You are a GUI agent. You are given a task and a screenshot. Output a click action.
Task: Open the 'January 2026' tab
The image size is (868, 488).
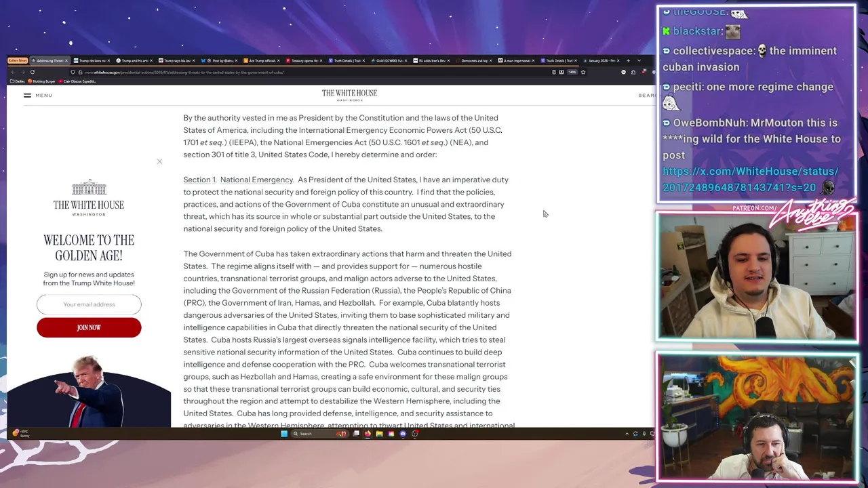point(601,60)
